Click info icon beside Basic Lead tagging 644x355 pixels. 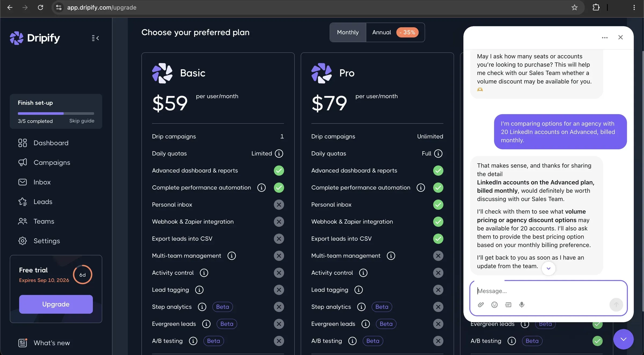(x=199, y=290)
